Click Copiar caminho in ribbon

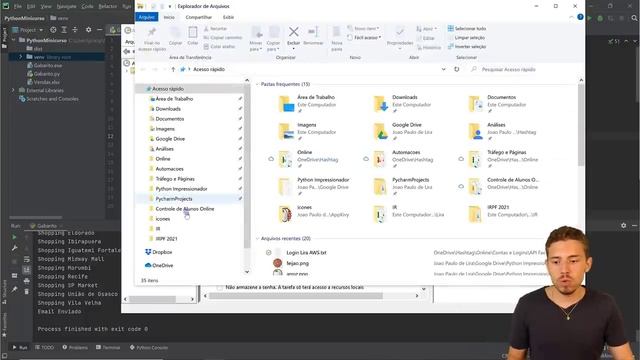point(222,38)
